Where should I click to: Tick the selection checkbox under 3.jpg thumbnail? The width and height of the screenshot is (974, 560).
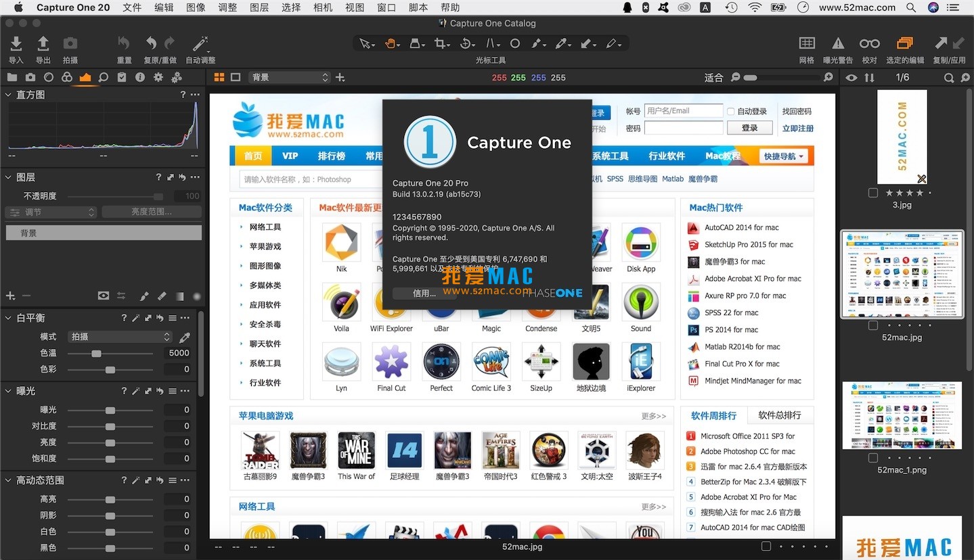(873, 193)
